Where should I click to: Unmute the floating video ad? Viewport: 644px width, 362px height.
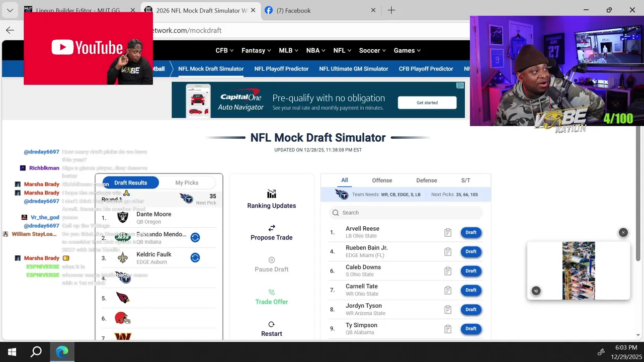tap(536, 291)
